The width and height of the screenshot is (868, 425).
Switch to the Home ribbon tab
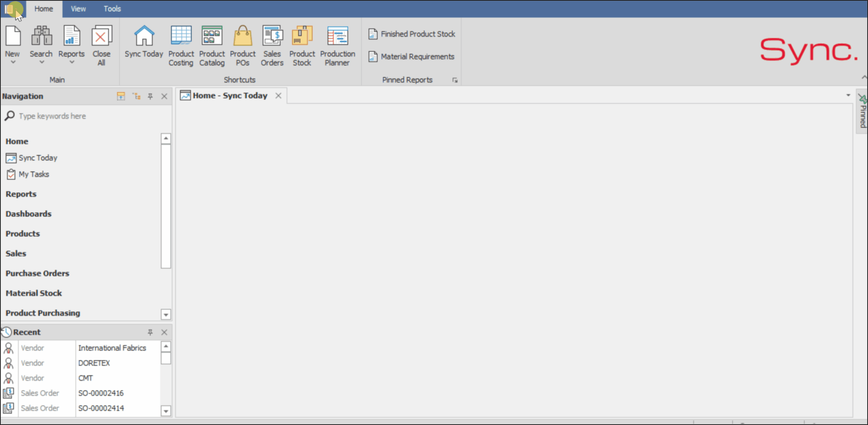coord(44,9)
